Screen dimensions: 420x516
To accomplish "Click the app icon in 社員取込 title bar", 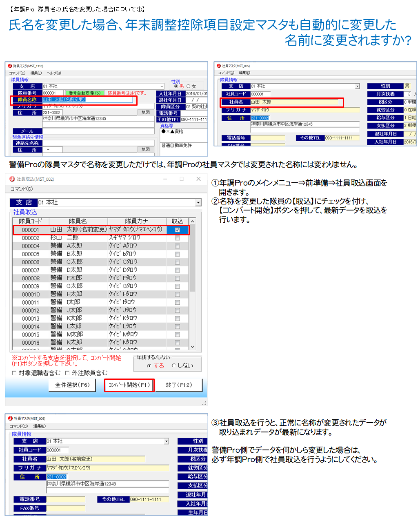I will coord(12,179).
